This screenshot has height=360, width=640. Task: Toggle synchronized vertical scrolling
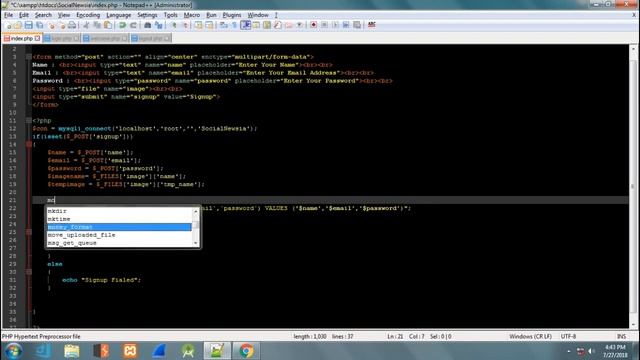click(x=198, y=25)
